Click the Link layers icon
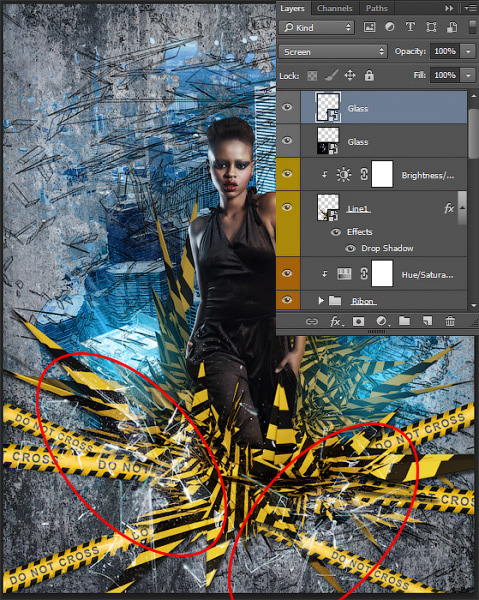Screen dimensions: 479x600 tap(311, 321)
